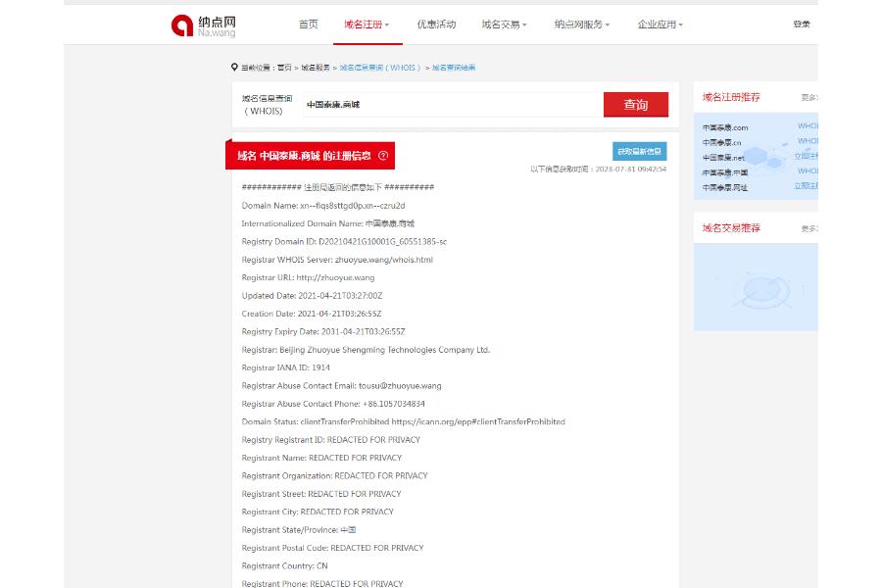Click the Registrar IANA ID: 1914 line
The image size is (882, 588).
pyautogui.click(x=286, y=367)
